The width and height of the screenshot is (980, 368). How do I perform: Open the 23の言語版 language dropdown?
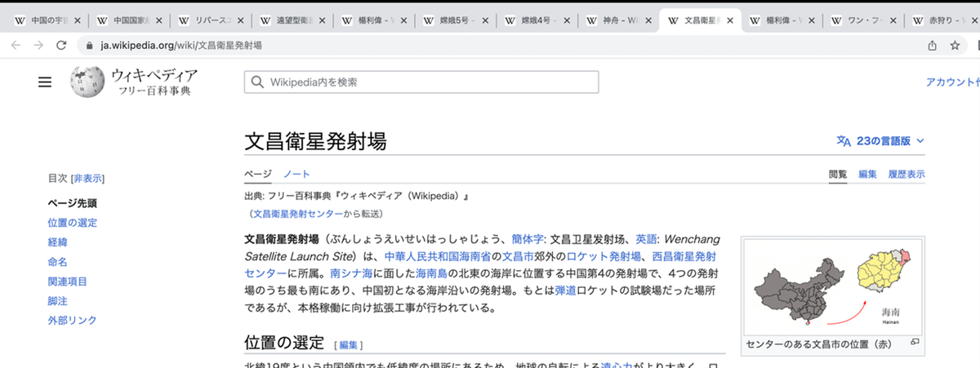click(882, 140)
